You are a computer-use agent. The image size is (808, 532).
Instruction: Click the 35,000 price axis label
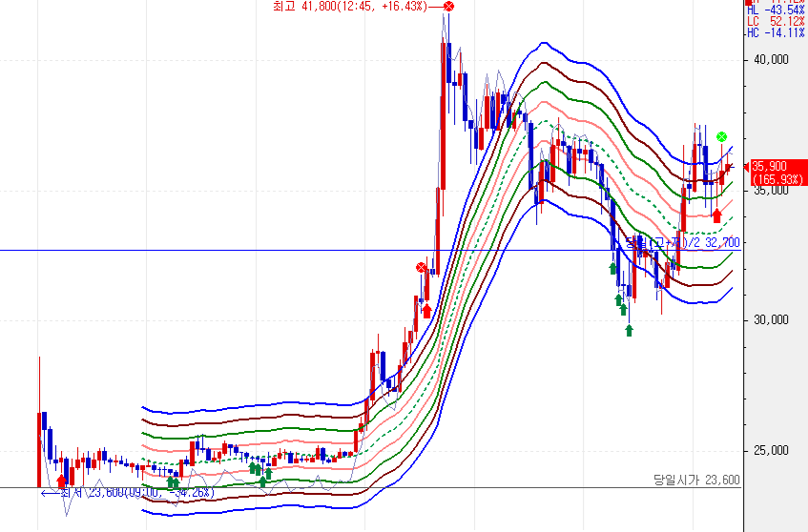click(x=771, y=191)
